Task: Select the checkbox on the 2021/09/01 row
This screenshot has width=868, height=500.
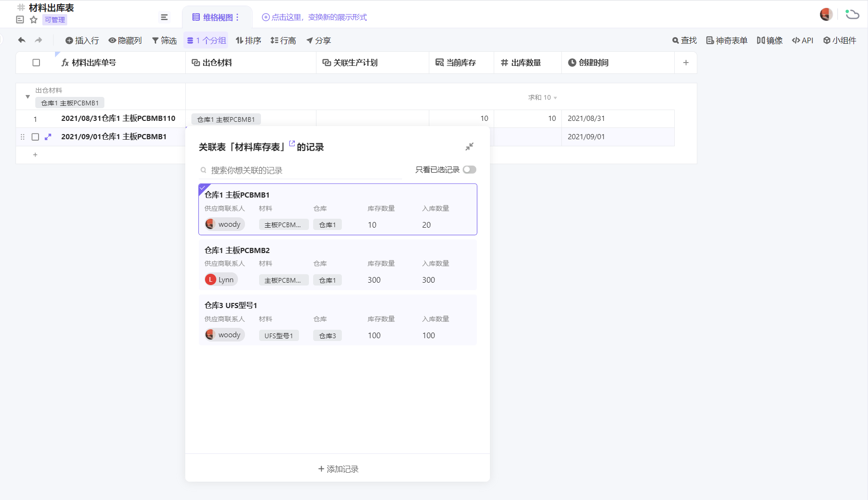Action: 35,136
